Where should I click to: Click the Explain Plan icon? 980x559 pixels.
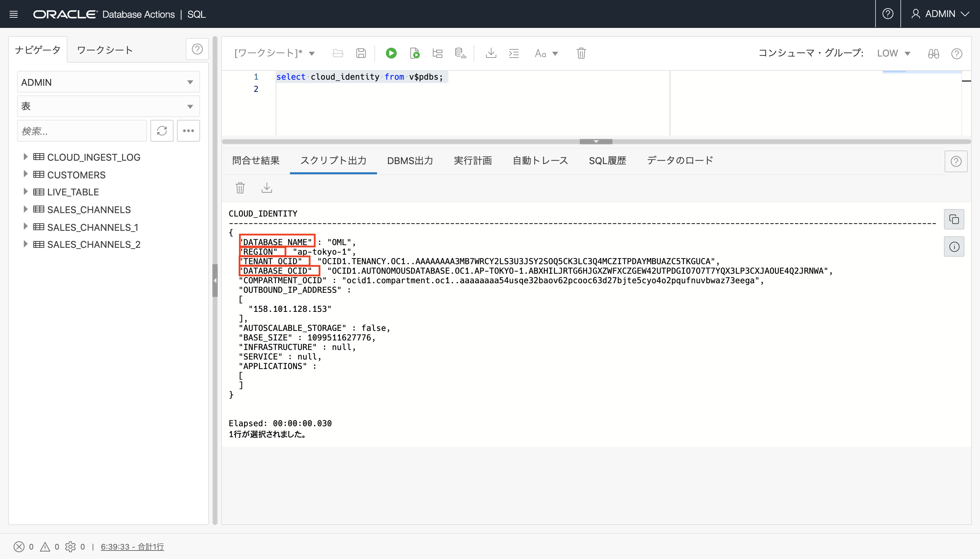point(438,53)
